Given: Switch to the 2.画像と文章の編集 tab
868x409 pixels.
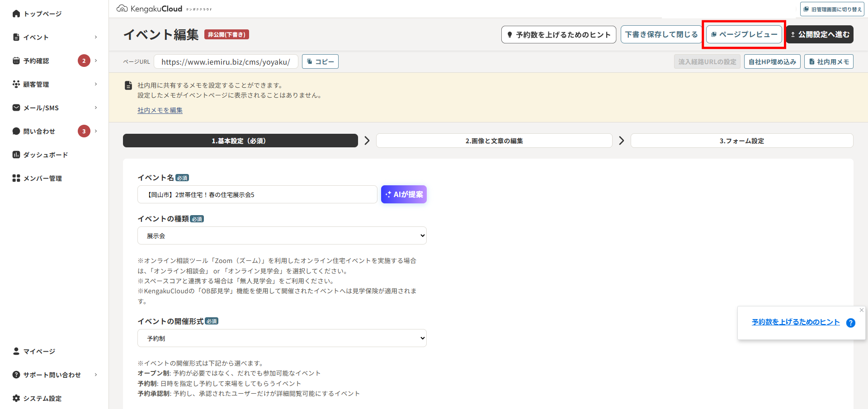Looking at the screenshot, I should pos(494,141).
